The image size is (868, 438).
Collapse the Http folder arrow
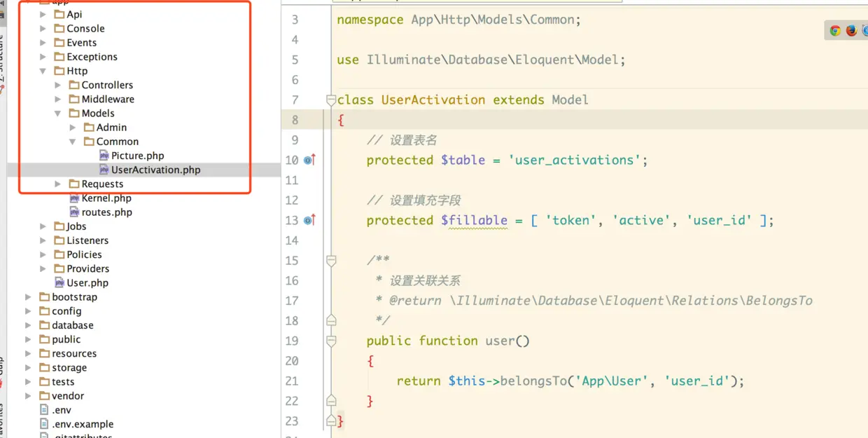43,71
